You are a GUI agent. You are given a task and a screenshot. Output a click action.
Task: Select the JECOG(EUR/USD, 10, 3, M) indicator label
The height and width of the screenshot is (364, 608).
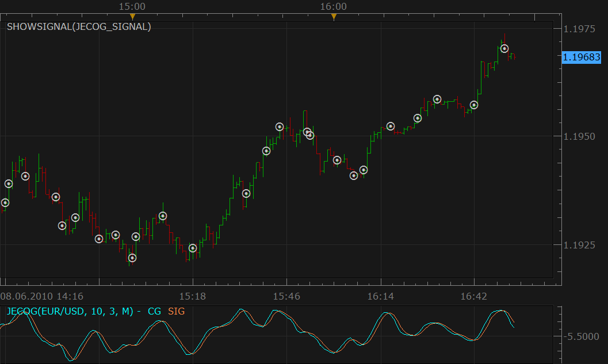pos(70,311)
